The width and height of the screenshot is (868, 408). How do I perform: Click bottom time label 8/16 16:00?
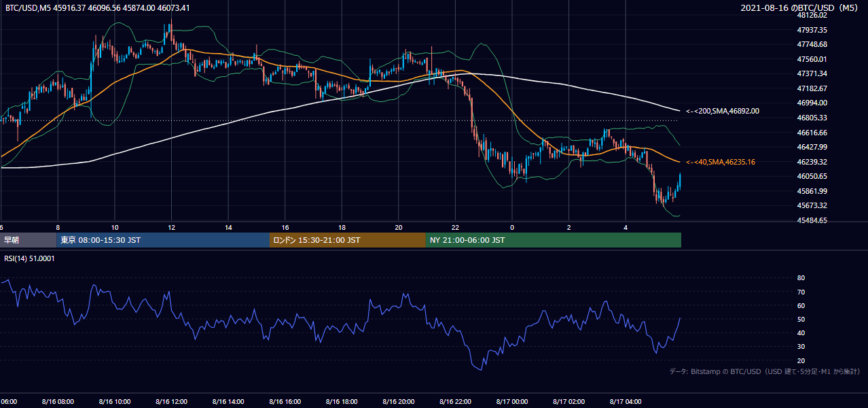285,402
